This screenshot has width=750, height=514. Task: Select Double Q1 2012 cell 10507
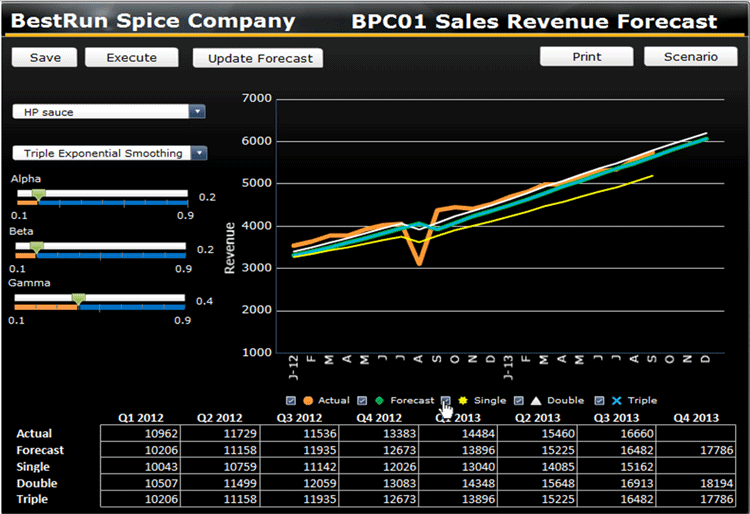pyautogui.click(x=141, y=483)
